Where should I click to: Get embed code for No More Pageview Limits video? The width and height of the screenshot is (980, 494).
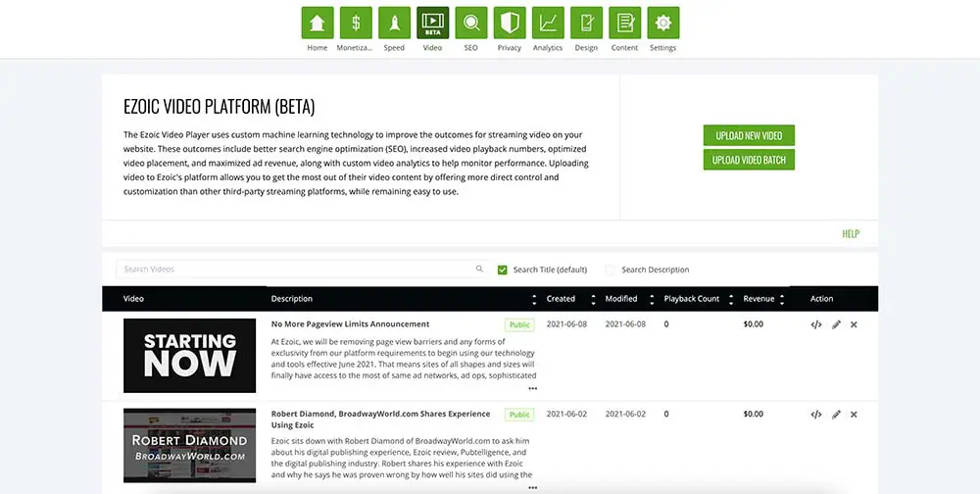815,324
